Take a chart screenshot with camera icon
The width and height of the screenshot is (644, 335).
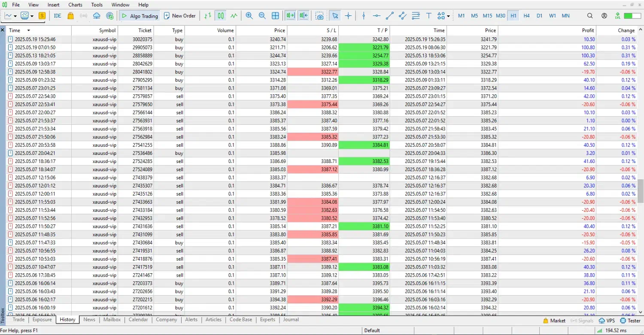319,16
